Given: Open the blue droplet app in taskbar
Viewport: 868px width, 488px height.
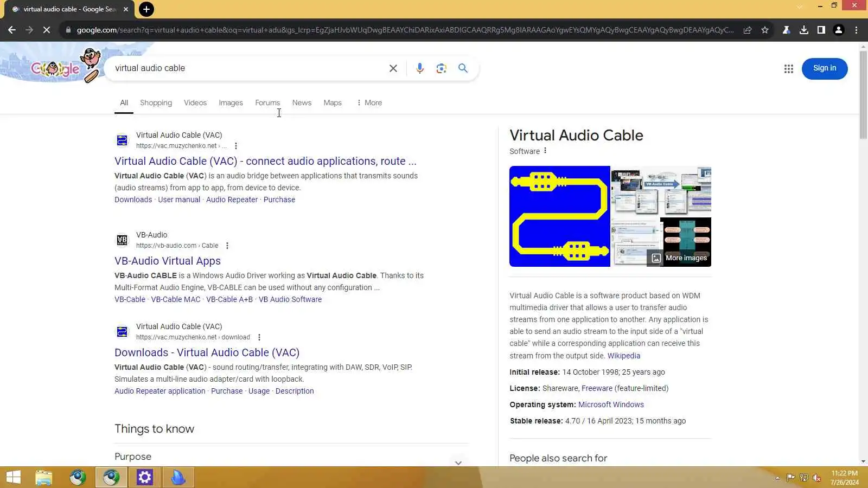Looking at the screenshot, I should point(178,477).
